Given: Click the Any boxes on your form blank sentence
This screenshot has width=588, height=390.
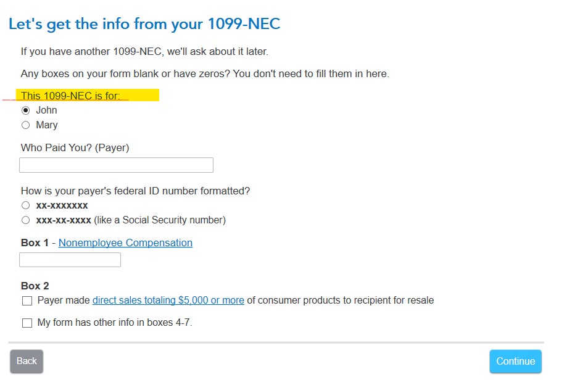Looking at the screenshot, I should (x=205, y=74).
